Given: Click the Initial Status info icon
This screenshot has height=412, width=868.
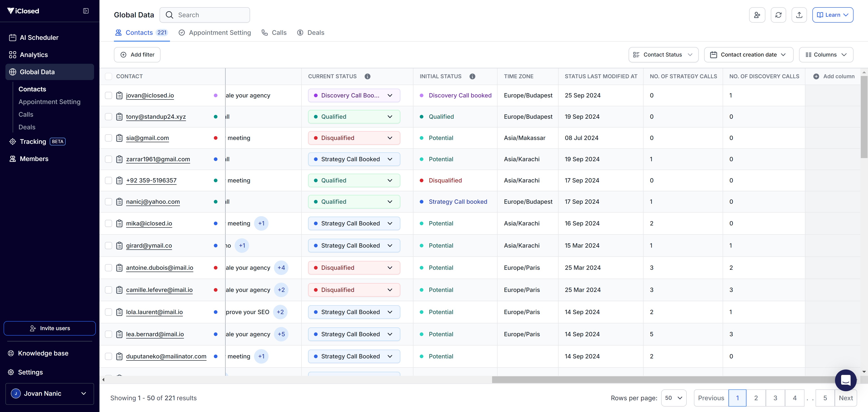Looking at the screenshot, I should coord(472,76).
